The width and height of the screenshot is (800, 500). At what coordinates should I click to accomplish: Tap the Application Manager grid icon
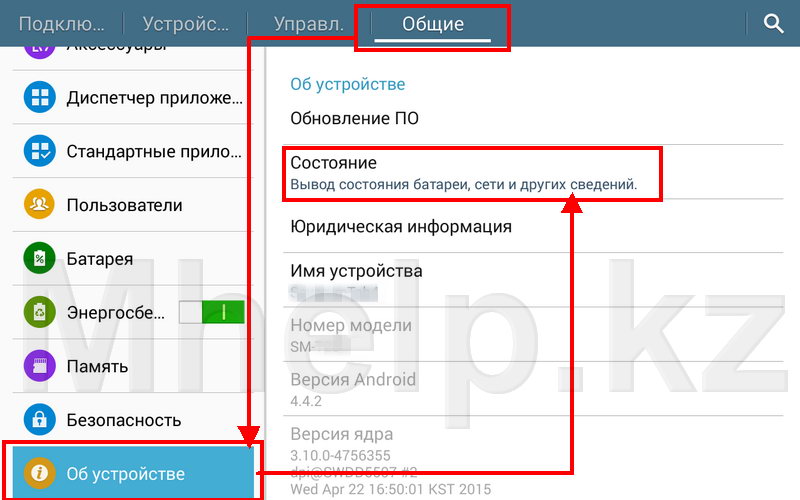click(40, 98)
